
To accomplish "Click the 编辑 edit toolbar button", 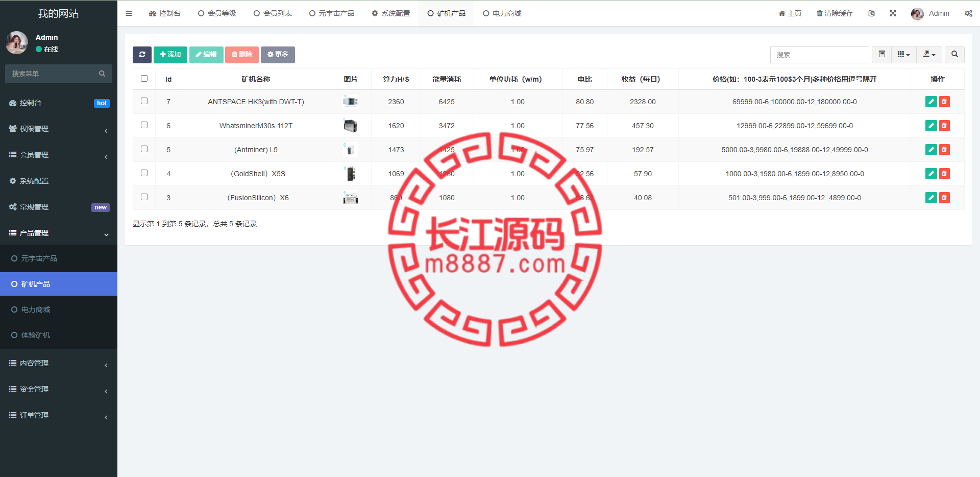I will coord(206,55).
